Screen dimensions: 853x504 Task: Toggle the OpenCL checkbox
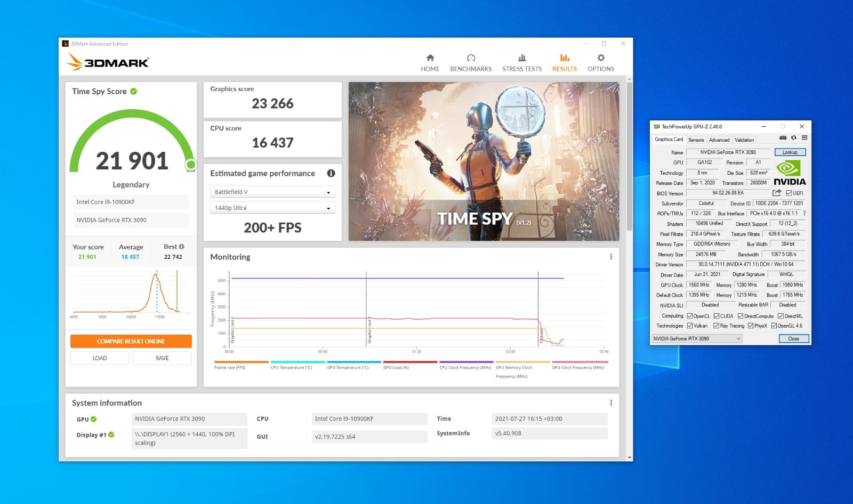(x=690, y=316)
